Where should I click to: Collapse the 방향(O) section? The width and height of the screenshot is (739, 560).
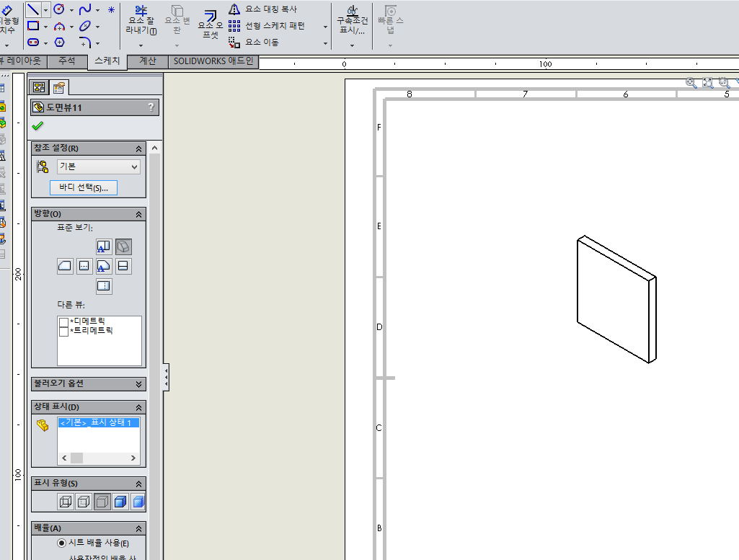coord(138,215)
